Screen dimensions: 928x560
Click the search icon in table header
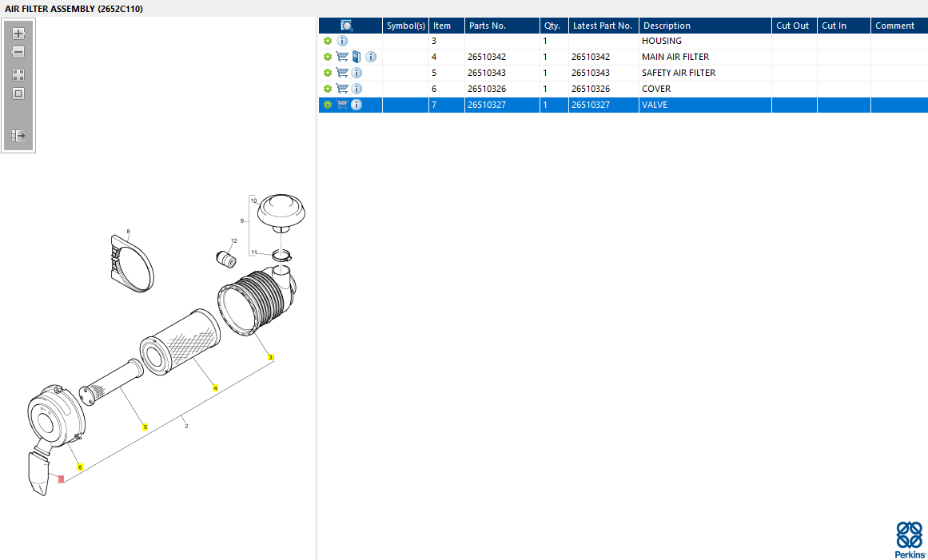click(x=347, y=26)
